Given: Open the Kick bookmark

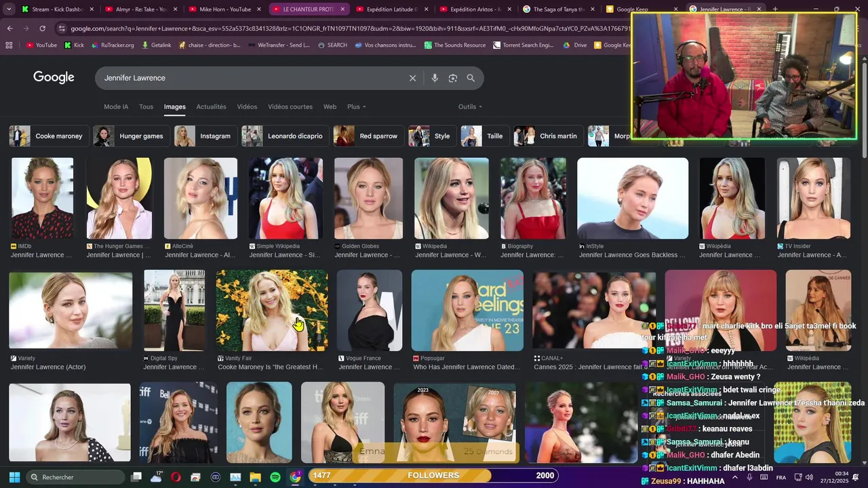Looking at the screenshot, I should 74,45.
